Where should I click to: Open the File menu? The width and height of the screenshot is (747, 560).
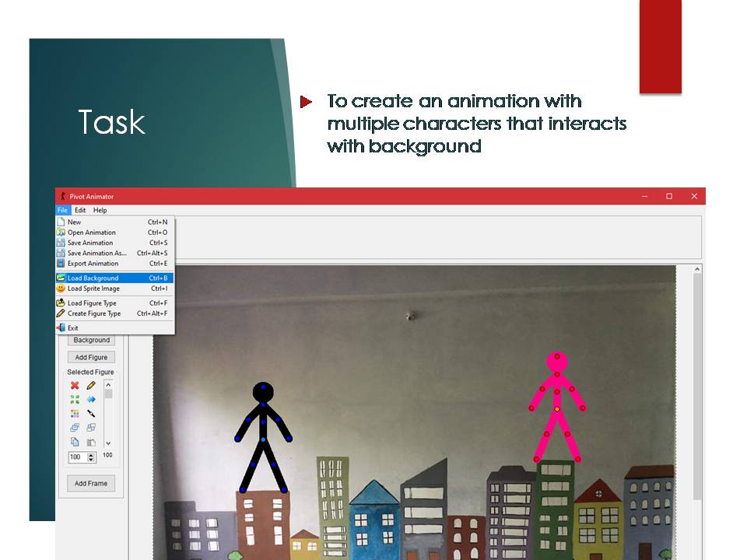pos(62,210)
